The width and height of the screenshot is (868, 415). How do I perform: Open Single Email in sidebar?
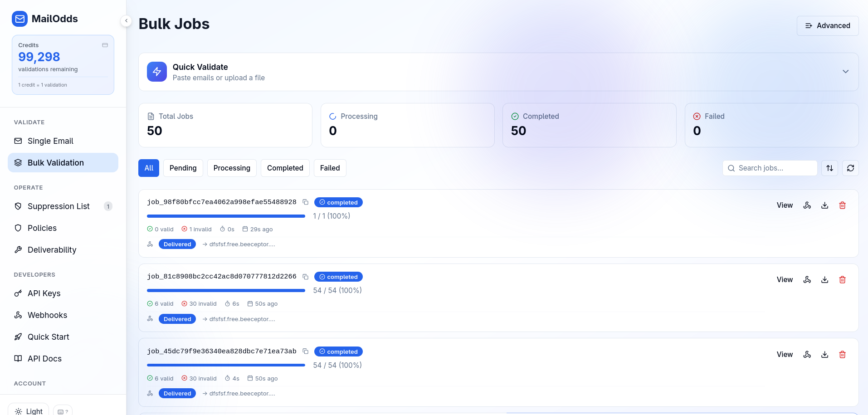coord(63,141)
